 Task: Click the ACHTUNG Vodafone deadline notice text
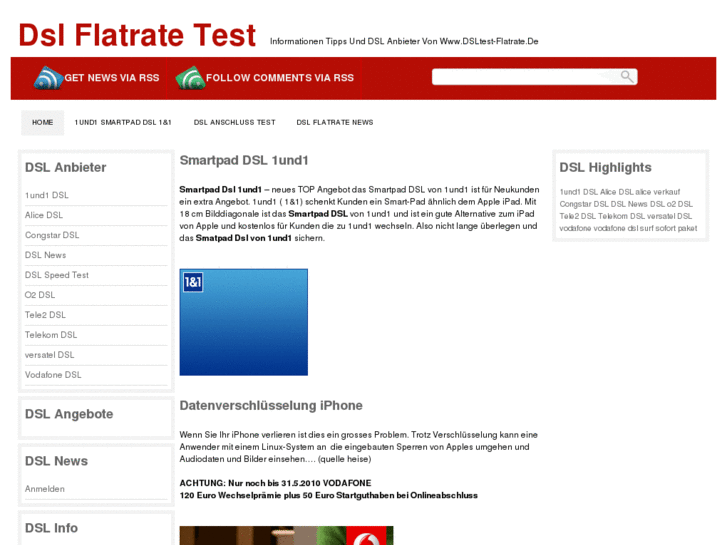(x=275, y=483)
